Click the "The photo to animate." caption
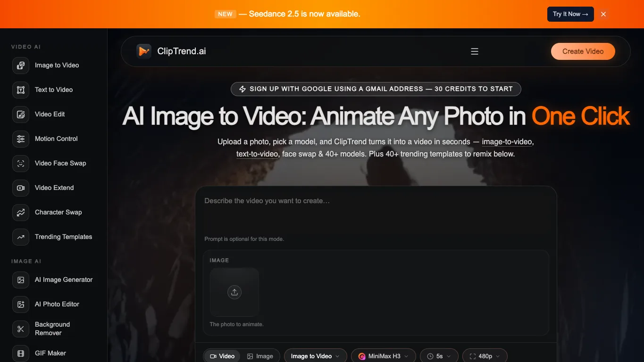The width and height of the screenshot is (644, 362). (x=236, y=324)
